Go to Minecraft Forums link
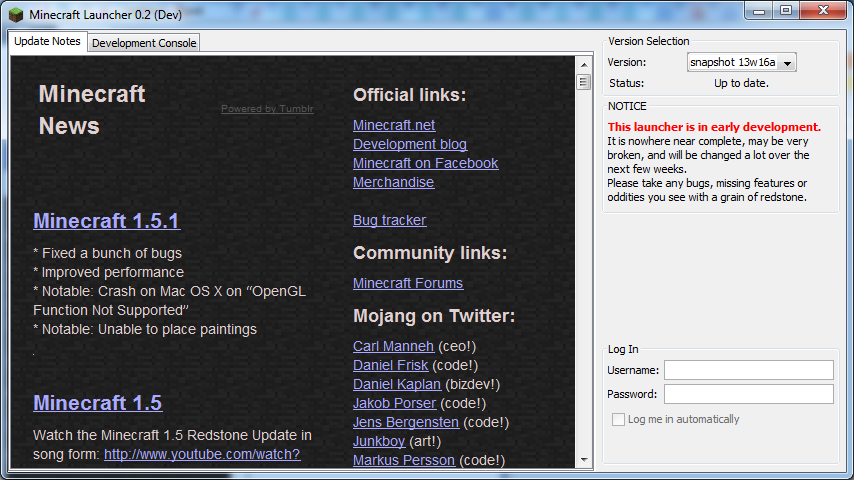This screenshot has height=480, width=854. point(408,283)
